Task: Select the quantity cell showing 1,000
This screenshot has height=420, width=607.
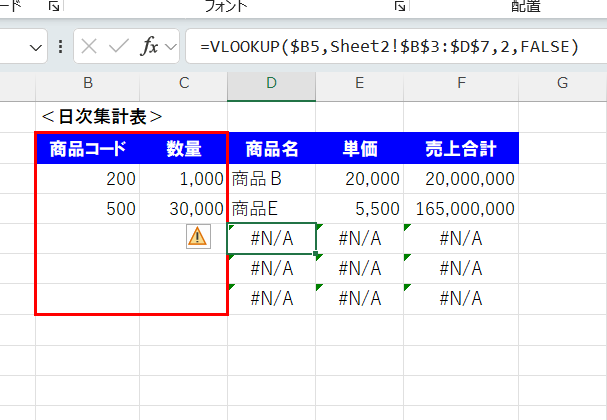Action: [183, 179]
